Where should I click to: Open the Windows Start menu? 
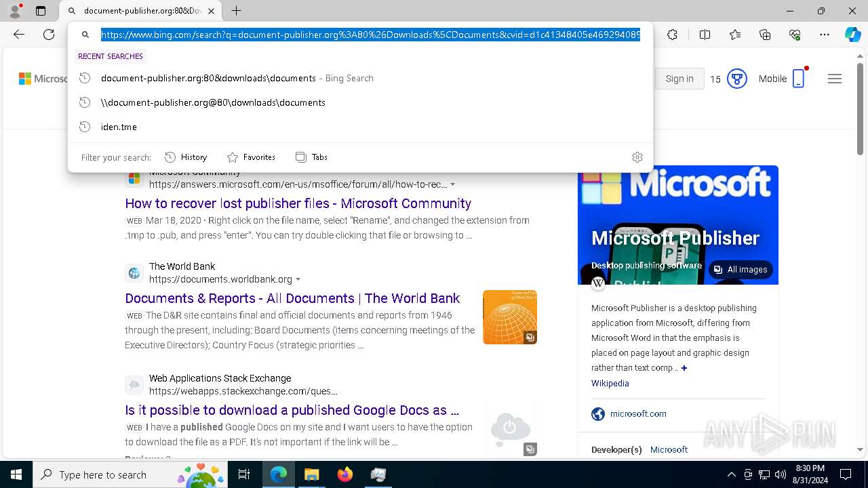16,474
